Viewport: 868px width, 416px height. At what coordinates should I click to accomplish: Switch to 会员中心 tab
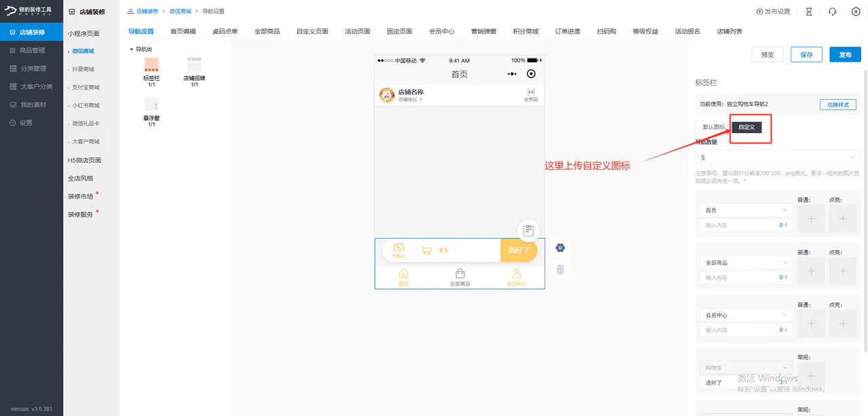(441, 31)
